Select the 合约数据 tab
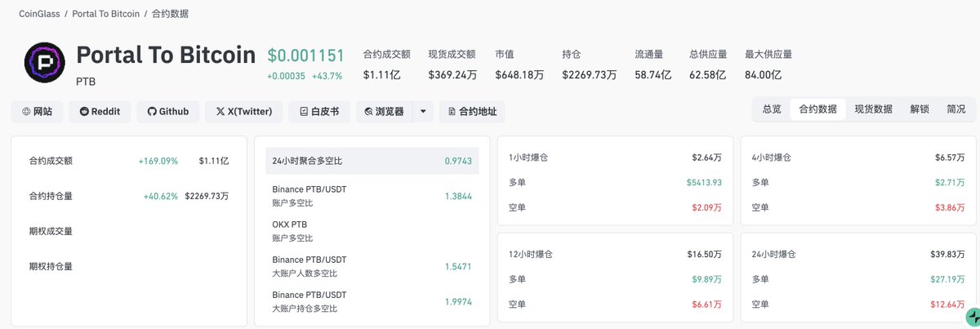 [x=817, y=109]
